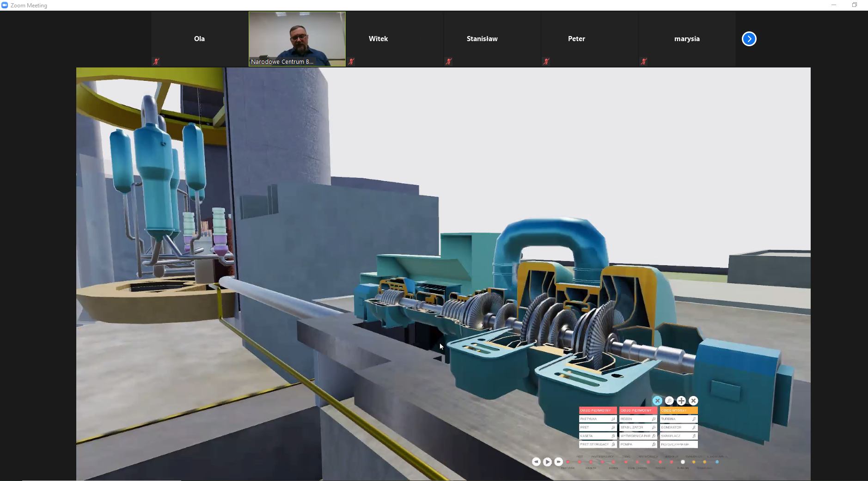Click the orange OBIEG WTORNY header
The image size is (868, 481).
click(x=679, y=410)
